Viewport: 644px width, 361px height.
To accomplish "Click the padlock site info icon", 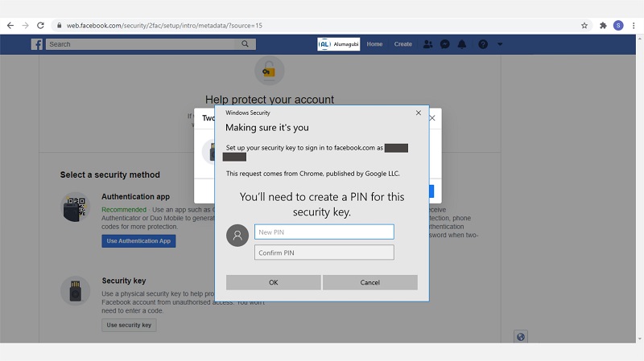I will coord(59,26).
